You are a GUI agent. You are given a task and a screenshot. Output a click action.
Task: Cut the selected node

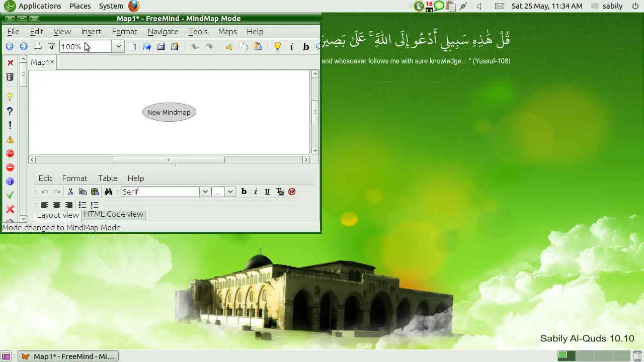[229, 46]
